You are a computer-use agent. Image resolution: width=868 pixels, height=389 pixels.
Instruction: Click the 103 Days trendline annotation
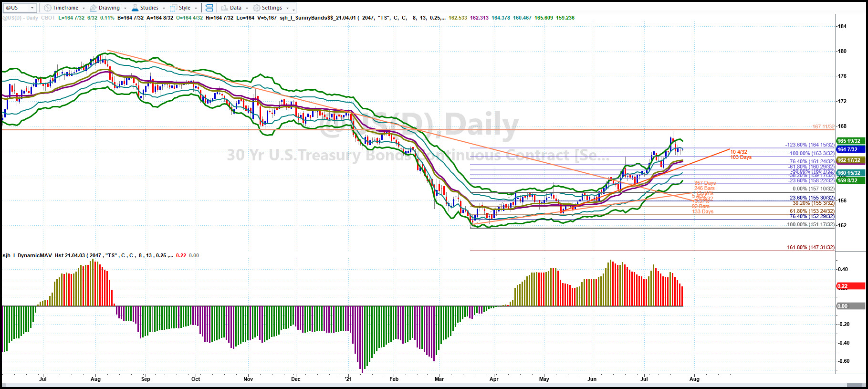click(x=741, y=157)
